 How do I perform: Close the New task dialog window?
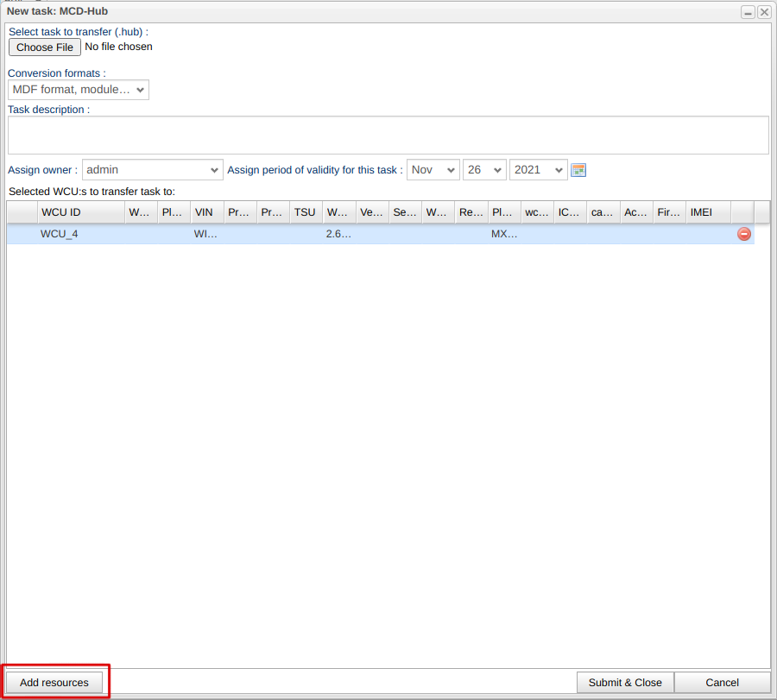tap(764, 12)
